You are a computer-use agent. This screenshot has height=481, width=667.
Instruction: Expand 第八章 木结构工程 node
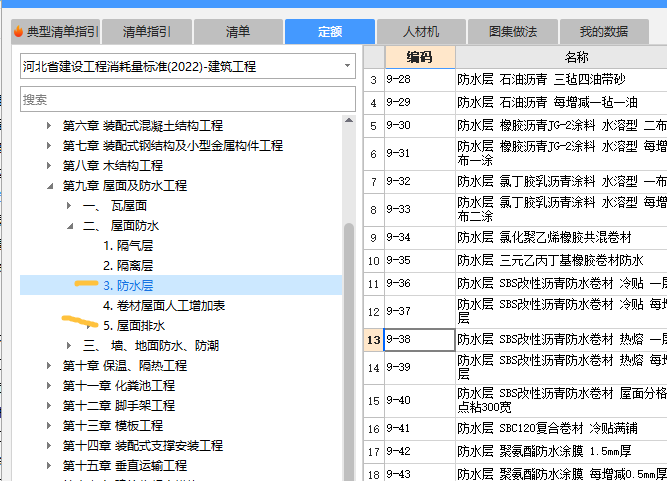tap(49, 165)
